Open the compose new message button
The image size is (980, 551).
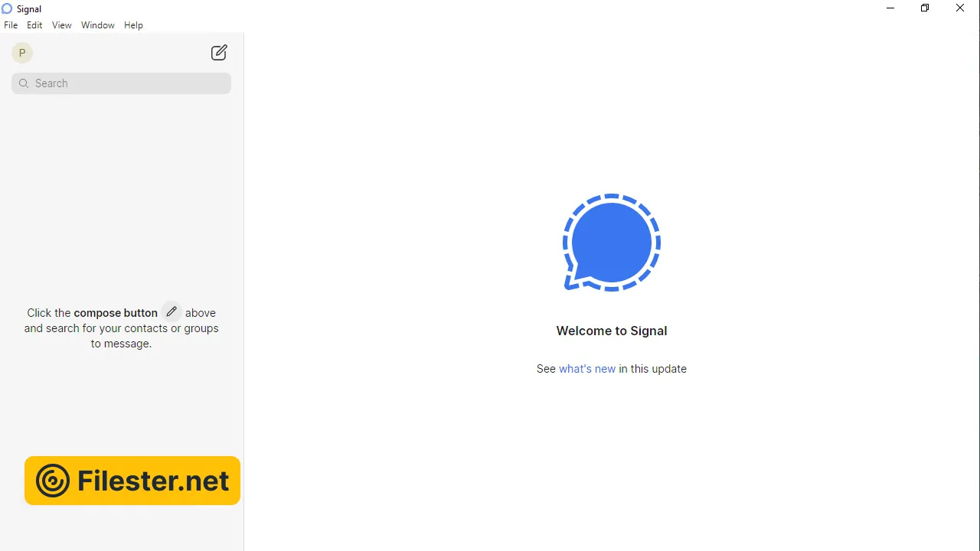coord(219,53)
